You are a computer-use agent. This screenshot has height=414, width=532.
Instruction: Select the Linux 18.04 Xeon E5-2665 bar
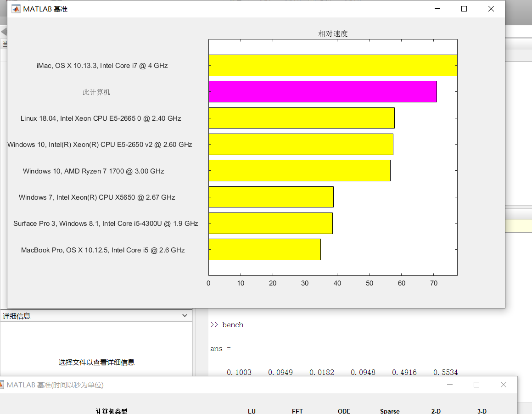coord(301,118)
